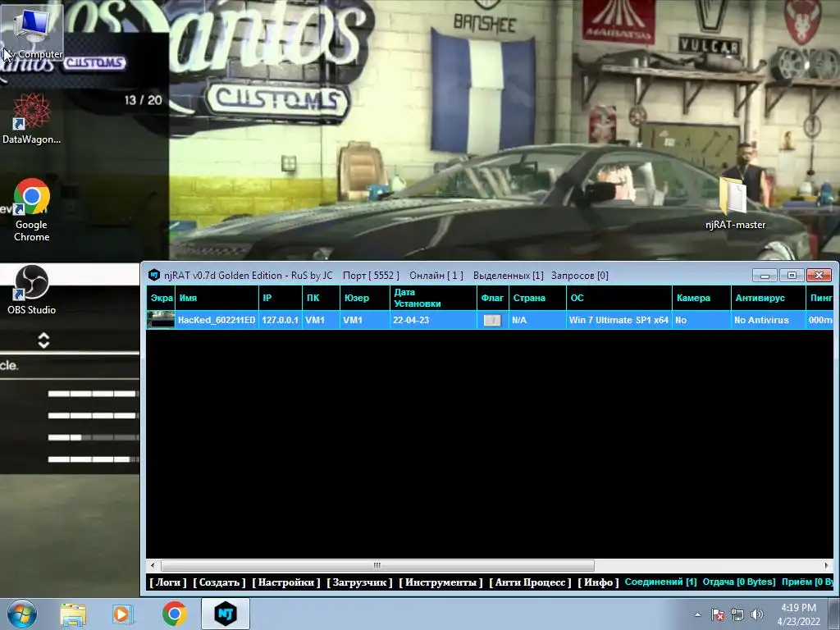840x630 pixels.
Task: Select the OBS Studio desktop shortcut
Action: [32, 290]
